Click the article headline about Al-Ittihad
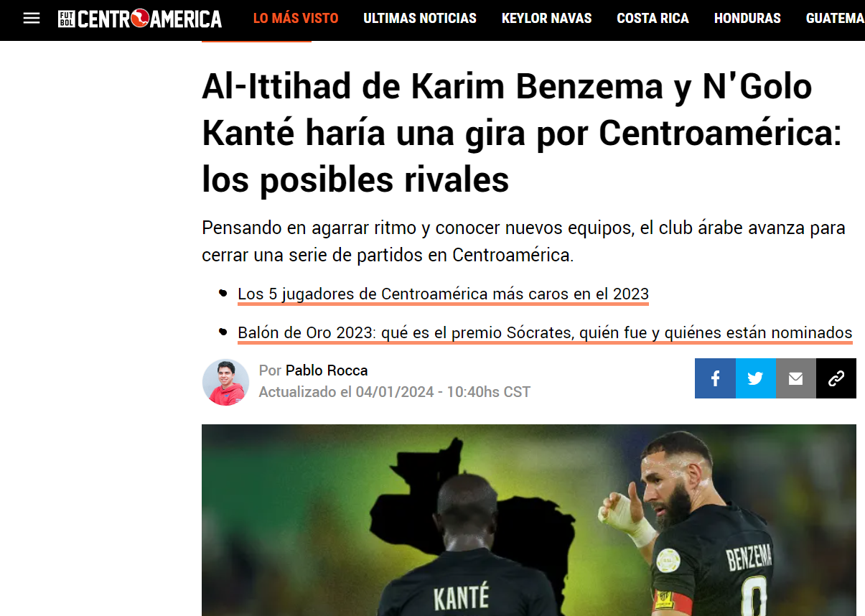The image size is (865, 616). click(522, 134)
